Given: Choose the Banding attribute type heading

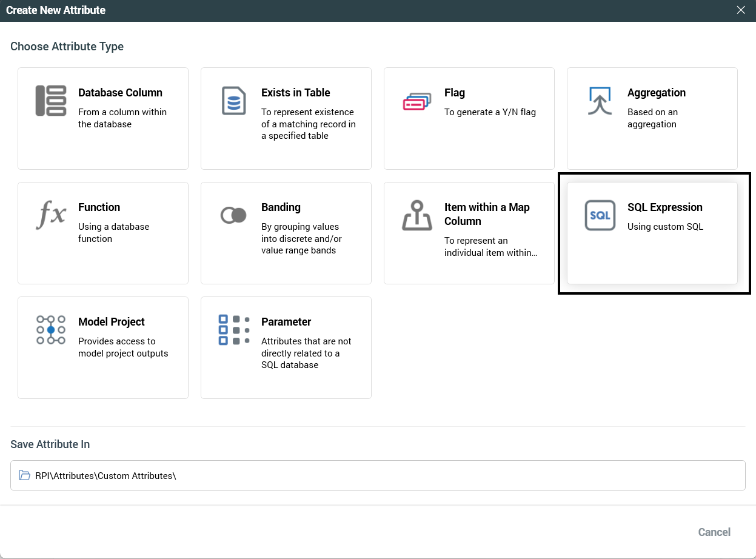Looking at the screenshot, I should point(281,207).
